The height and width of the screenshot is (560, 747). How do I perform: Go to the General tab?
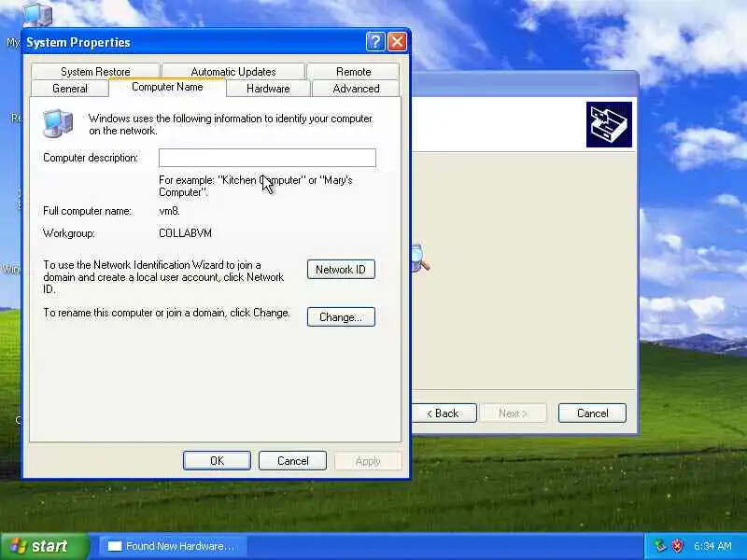pos(69,89)
